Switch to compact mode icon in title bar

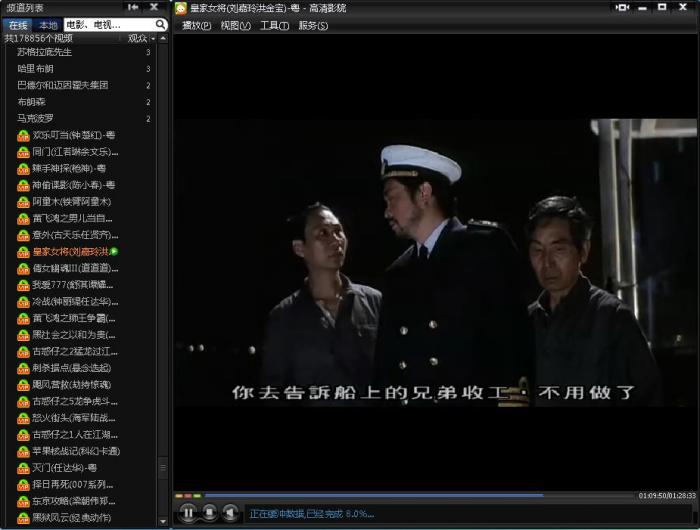(622, 7)
